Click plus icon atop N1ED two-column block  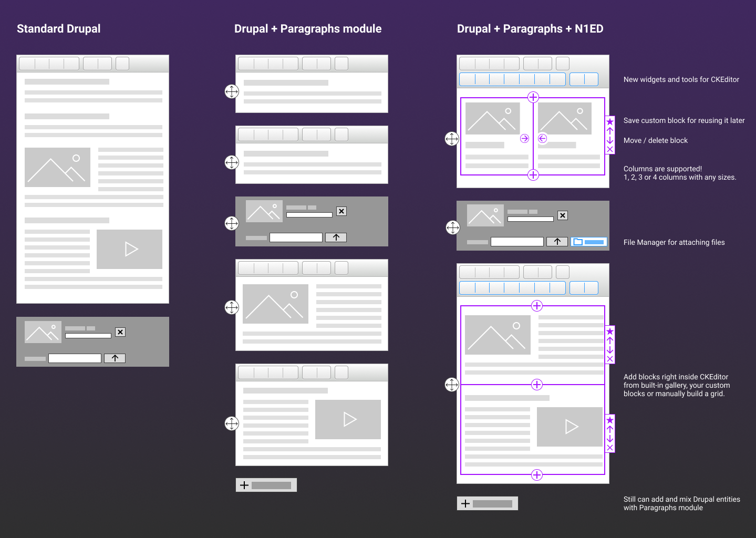click(533, 97)
